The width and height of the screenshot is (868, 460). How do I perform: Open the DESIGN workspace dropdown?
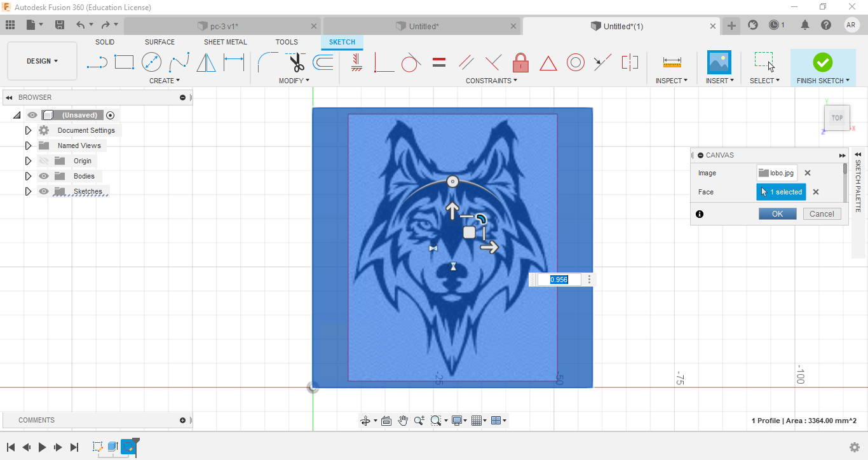pyautogui.click(x=42, y=61)
